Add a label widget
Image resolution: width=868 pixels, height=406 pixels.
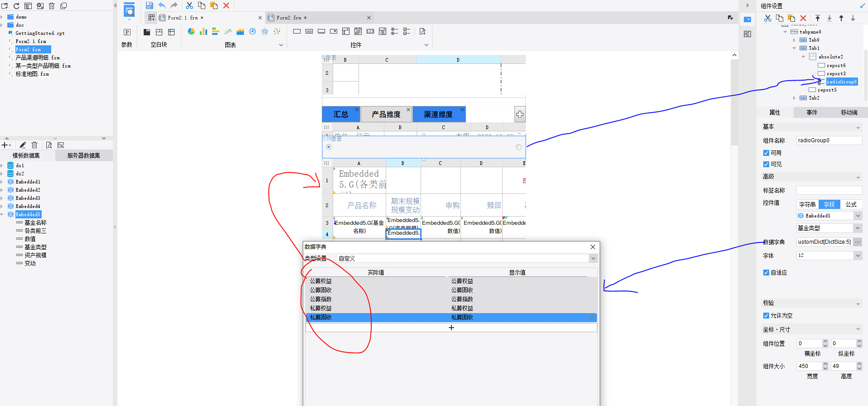click(x=309, y=31)
